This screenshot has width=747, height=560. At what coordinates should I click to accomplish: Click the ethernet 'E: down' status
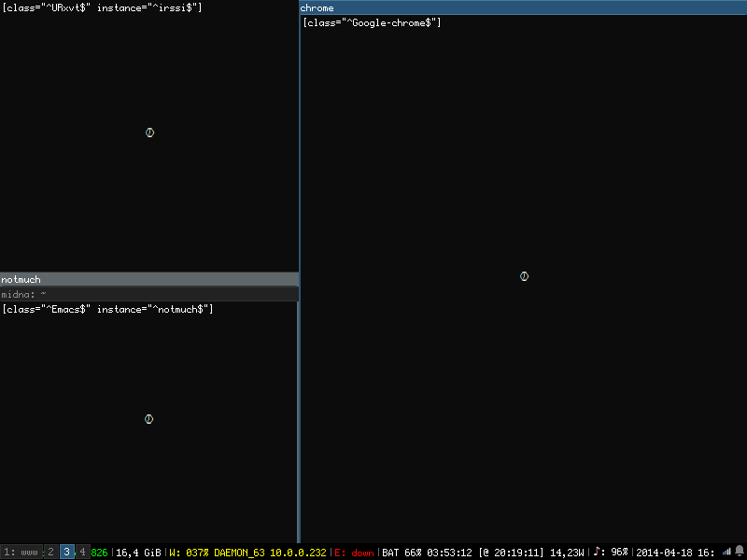(x=355, y=553)
